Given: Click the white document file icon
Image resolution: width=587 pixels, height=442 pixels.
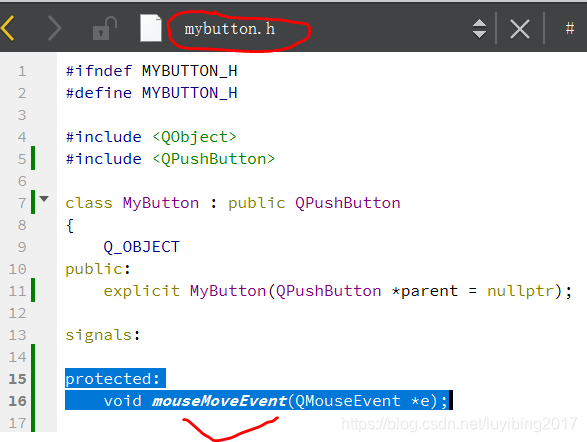Looking at the screenshot, I should (x=151, y=28).
